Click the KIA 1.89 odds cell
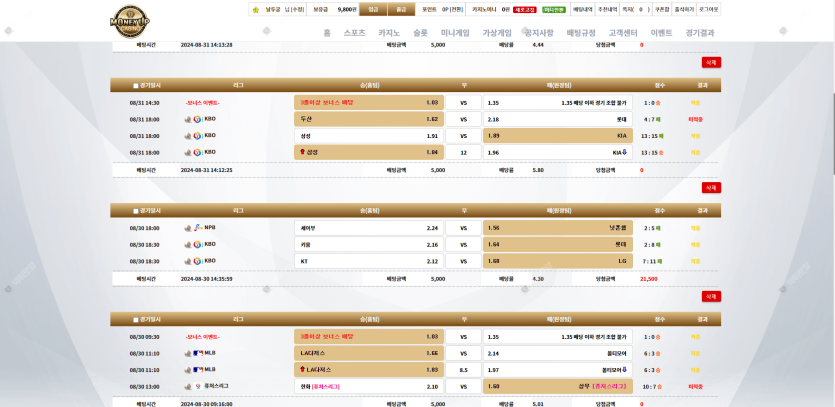This screenshot has width=835, height=407. 558,136
